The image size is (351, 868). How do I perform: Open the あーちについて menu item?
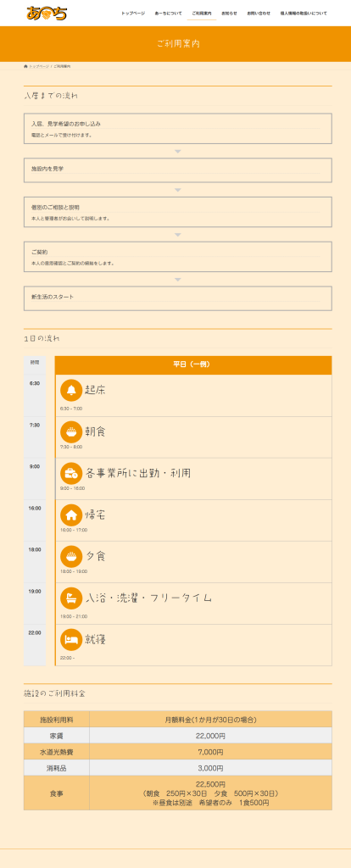(x=169, y=13)
